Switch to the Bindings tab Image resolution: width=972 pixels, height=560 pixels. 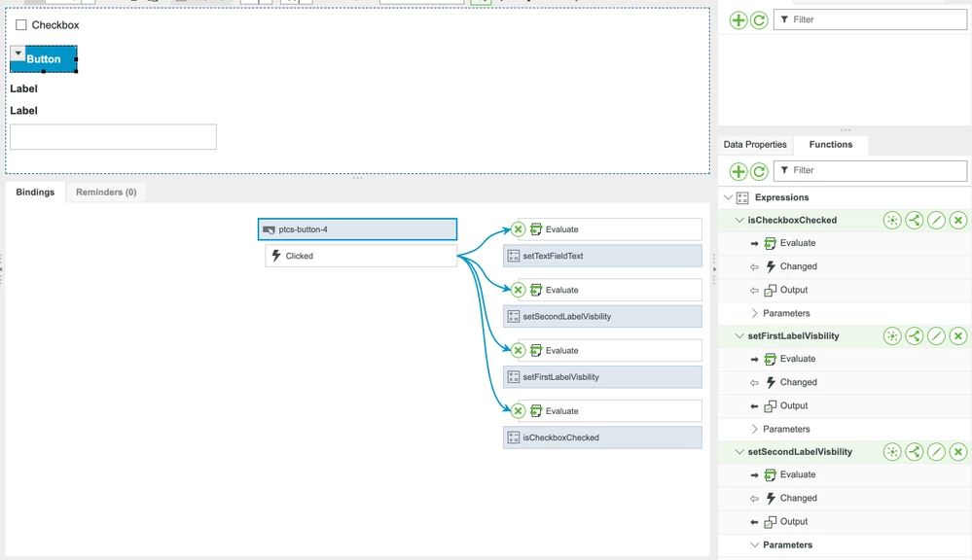tap(35, 192)
